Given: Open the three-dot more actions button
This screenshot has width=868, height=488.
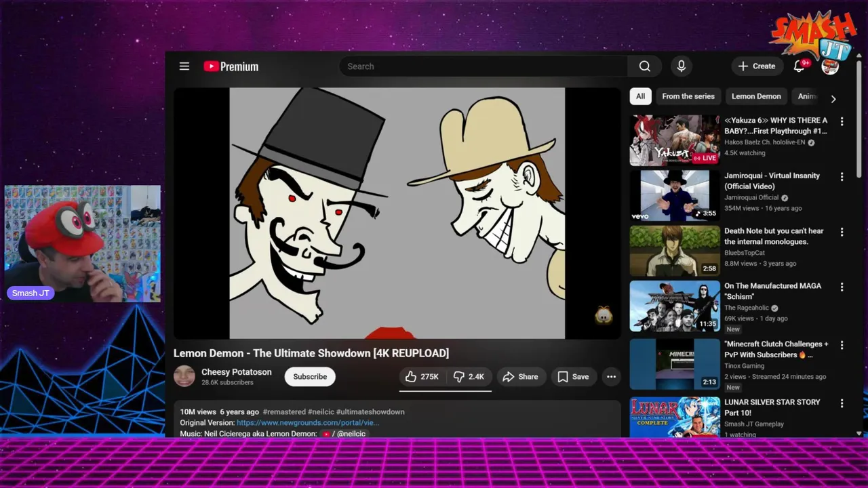Looking at the screenshot, I should tap(611, 377).
